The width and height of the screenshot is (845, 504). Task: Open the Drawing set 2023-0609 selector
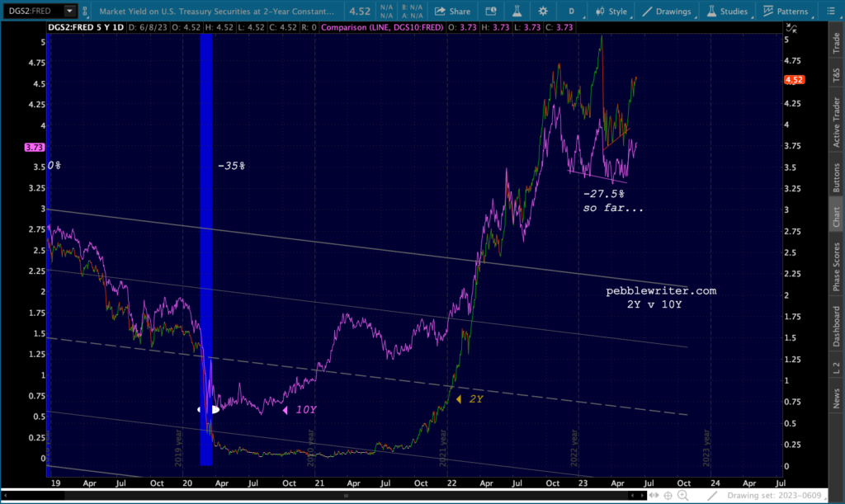click(775, 496)
